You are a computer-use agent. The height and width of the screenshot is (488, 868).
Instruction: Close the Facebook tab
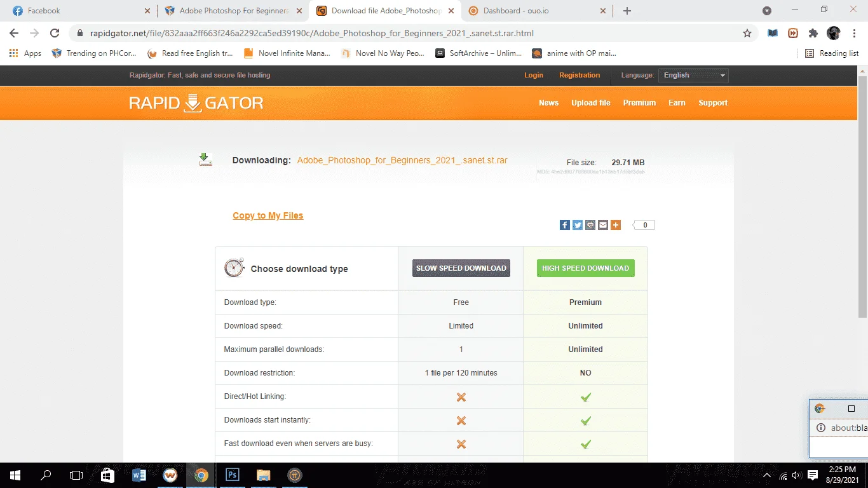[147, 11]
